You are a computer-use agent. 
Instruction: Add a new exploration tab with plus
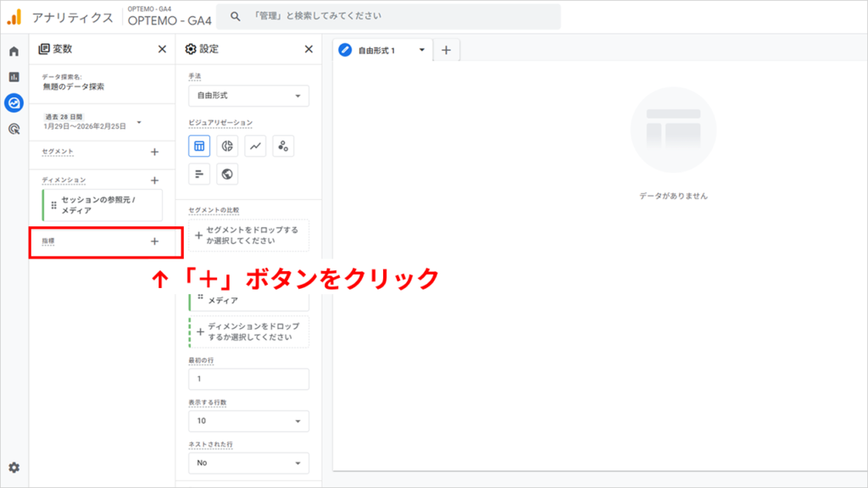[446, 49]
